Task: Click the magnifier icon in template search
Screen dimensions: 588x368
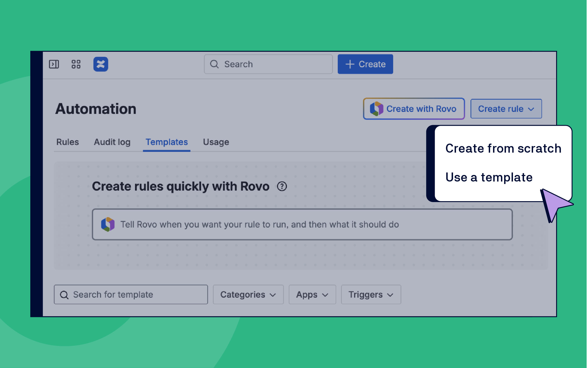Action: 64,295
